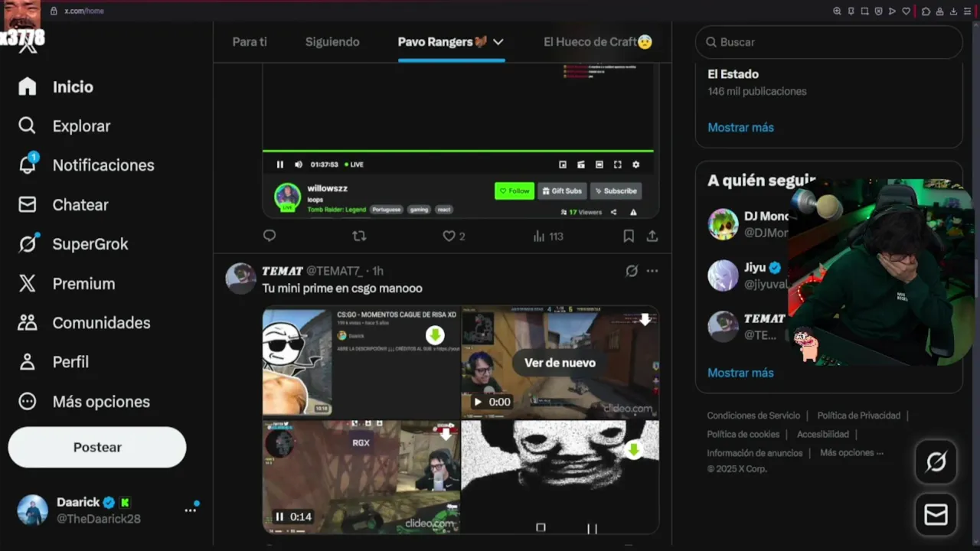The image size is (980, 551).
Task: Repost the willowszz stream post
Action: (x=359, y=236)
